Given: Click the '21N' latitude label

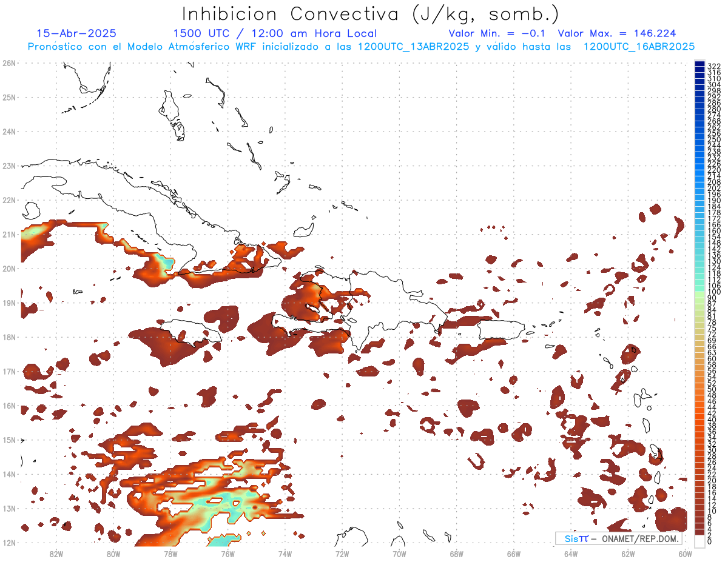Looking at the screenshot, I should click(9, 234).
